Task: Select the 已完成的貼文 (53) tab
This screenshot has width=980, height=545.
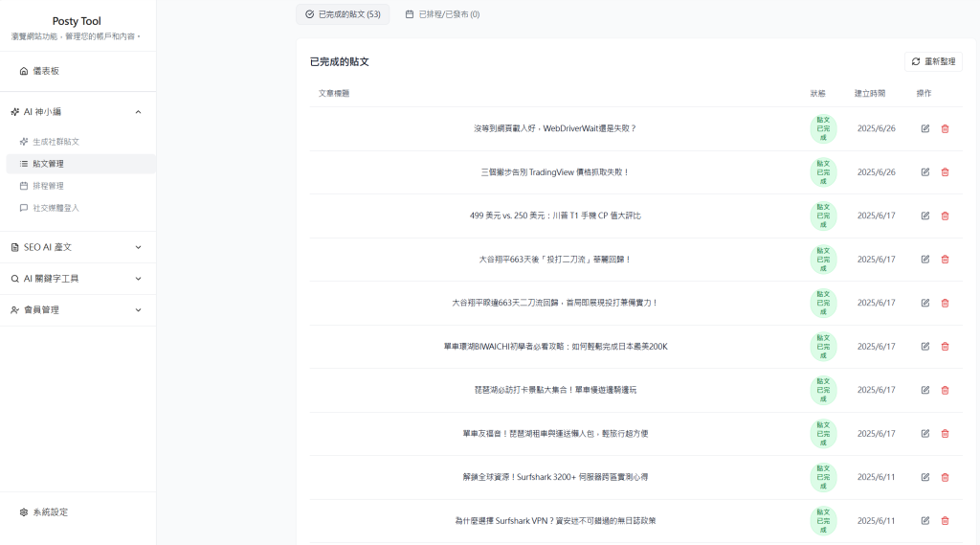Action: 343,14
